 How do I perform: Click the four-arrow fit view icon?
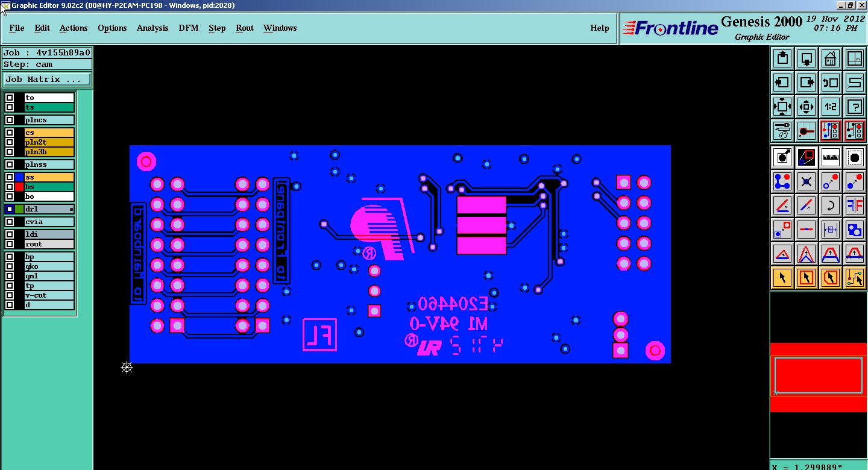tap(782, 107)
